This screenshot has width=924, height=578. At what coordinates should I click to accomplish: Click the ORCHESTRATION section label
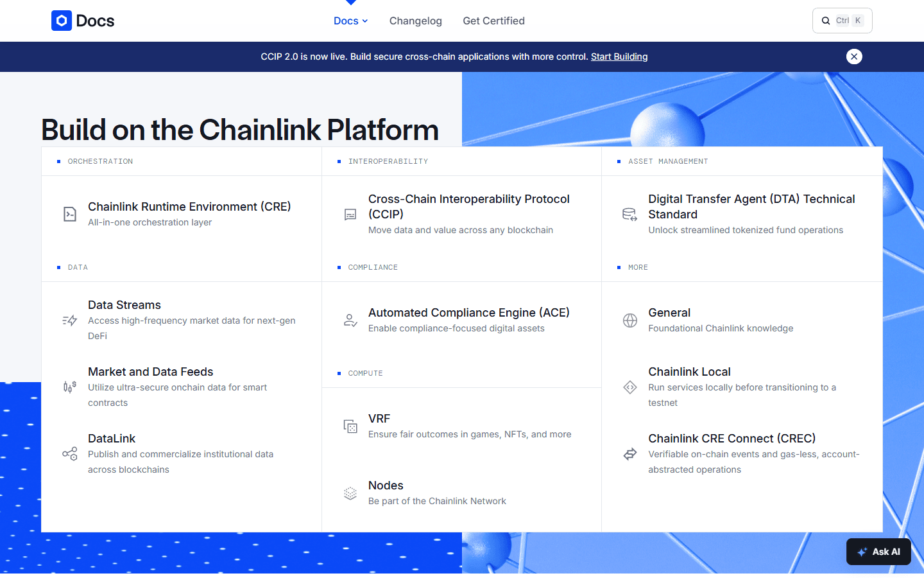100,161
